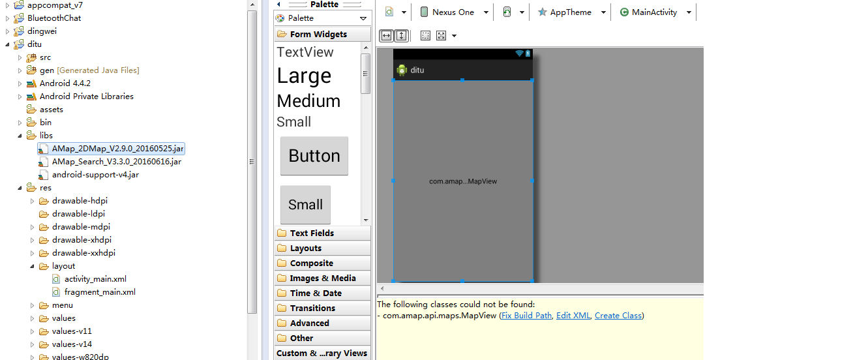
Task: Select the Large text widget
Action: pyautogui.click(x=304, y=76)
